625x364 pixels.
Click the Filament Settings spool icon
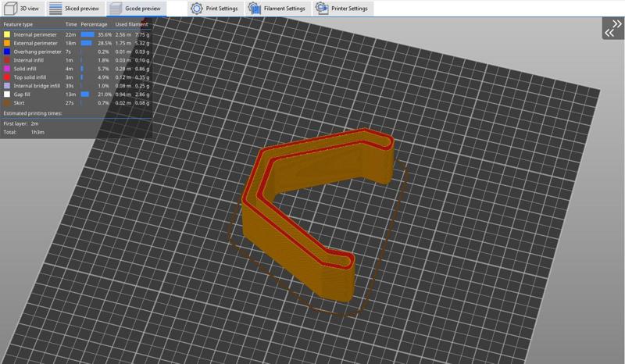tap(255, 9)
